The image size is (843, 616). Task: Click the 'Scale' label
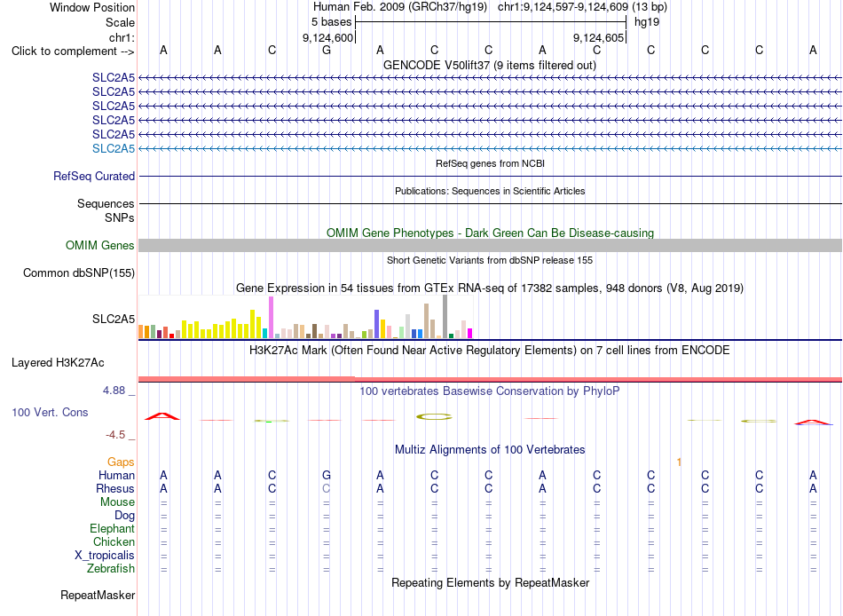point(120,22)
